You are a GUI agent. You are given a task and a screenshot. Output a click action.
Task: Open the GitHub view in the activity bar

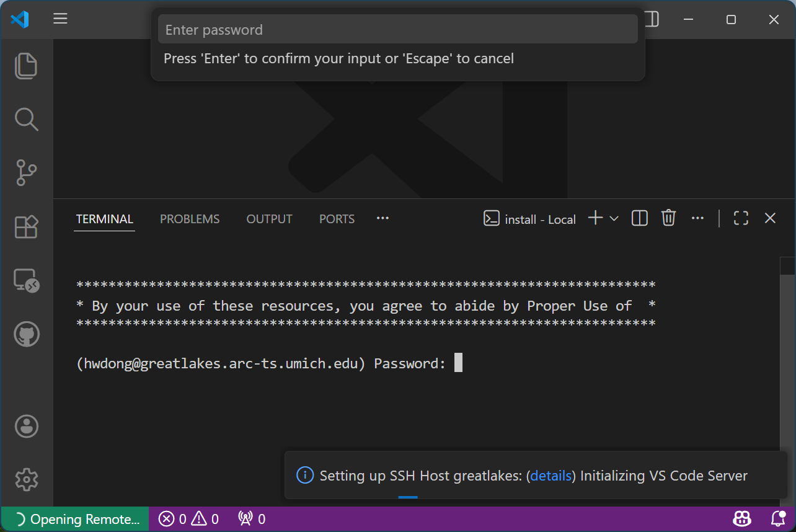tap(26, 334)
